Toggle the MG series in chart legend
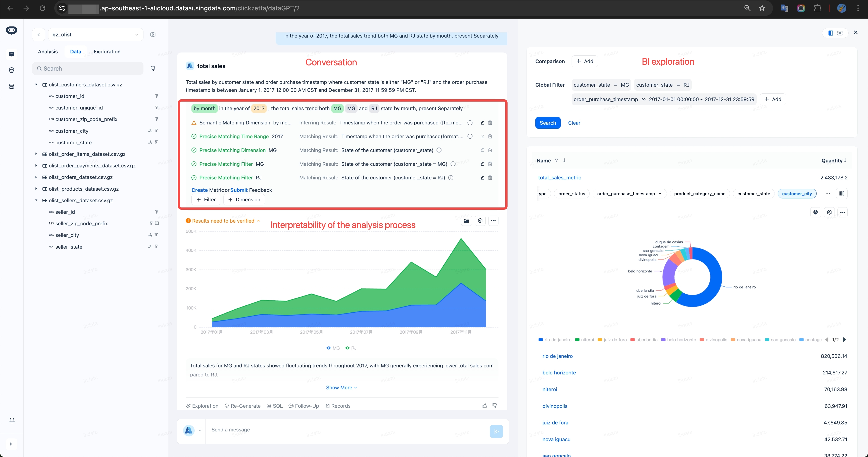Viewport: 868px width, 457px height. (x=333, y=348)
